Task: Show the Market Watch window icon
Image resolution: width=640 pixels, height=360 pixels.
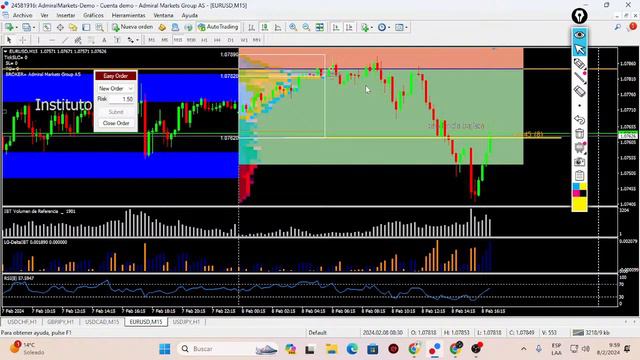Action: click(47, 27)
